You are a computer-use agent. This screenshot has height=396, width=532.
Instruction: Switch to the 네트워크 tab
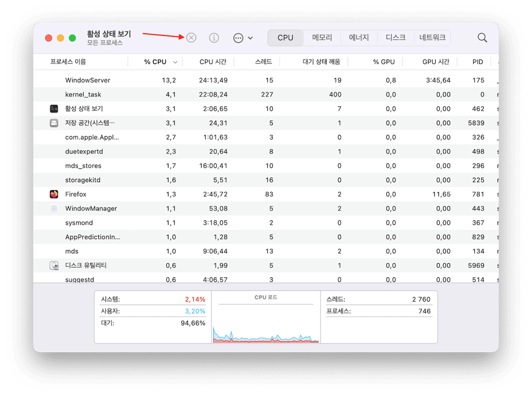pos(432,38)
